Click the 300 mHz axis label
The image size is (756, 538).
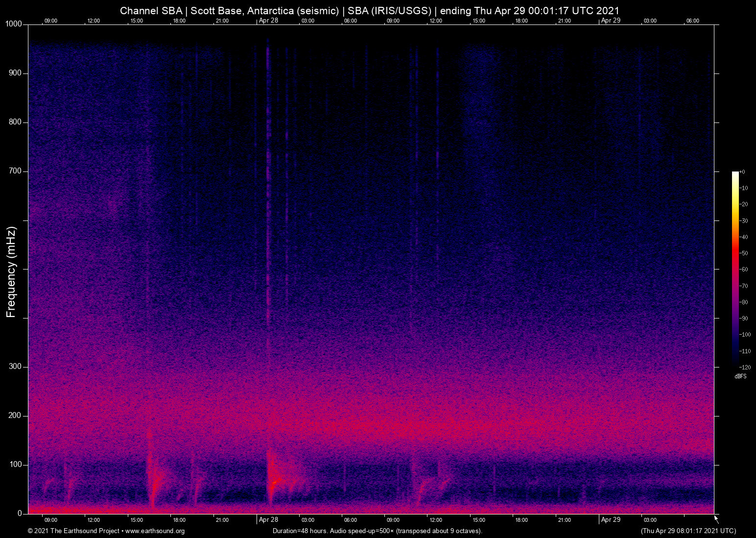pyautogui.click(x=15, y=367)
